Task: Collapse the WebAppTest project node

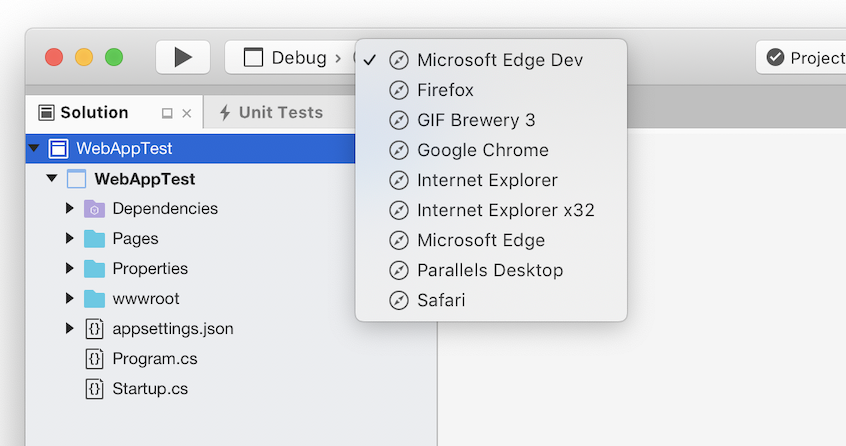Action: coord(52,179)
